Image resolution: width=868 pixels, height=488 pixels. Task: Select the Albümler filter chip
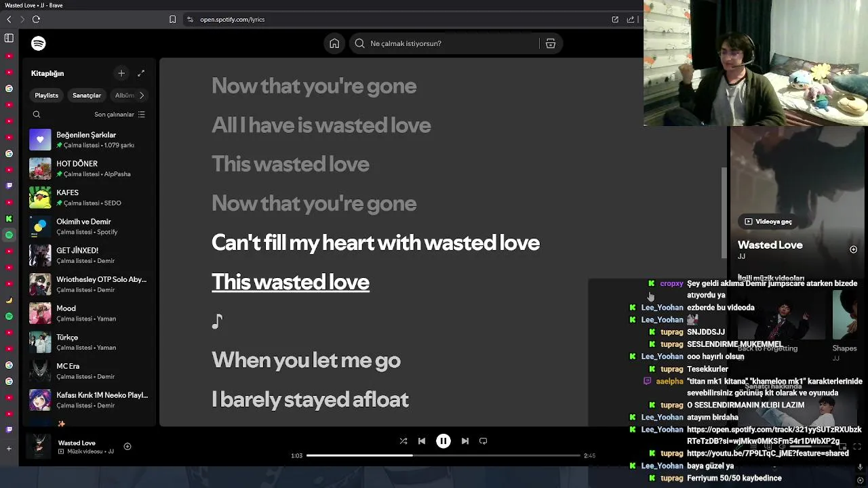click(x=124, y=96)
